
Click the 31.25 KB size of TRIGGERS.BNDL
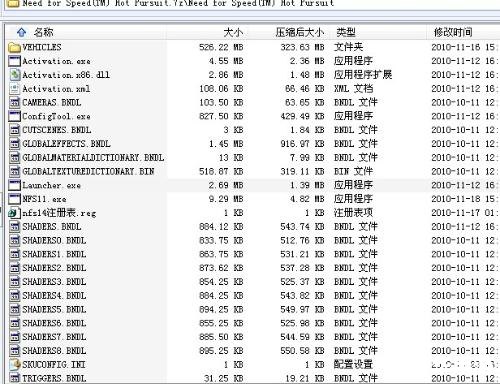[x=223, y=378]
